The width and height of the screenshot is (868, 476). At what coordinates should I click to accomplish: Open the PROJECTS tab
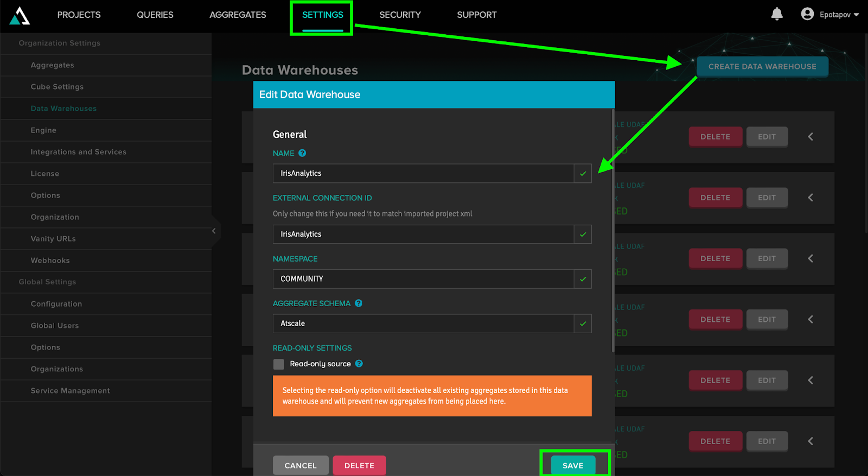click(79, 15)
